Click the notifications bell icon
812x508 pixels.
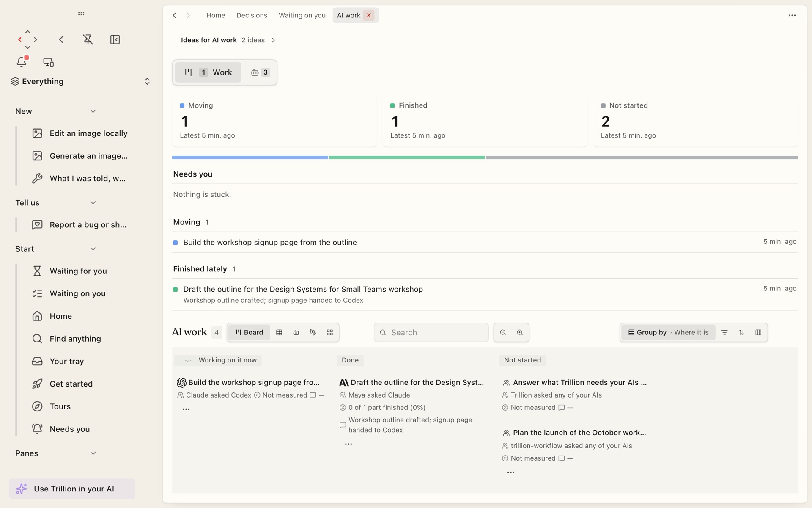pos(22,62)
